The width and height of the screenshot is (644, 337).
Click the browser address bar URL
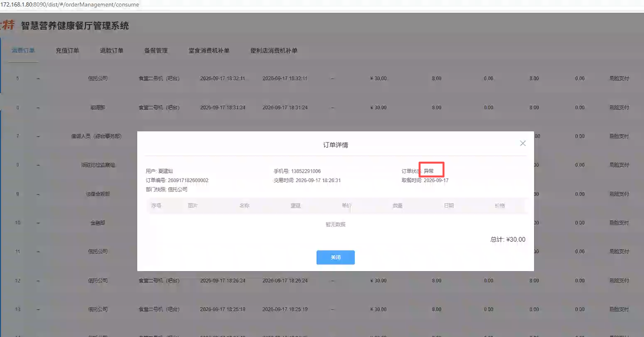click(70, 4)
